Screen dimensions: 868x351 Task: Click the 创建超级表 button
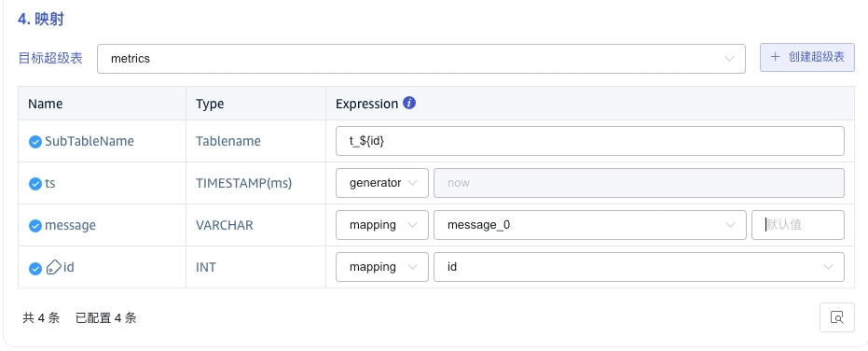click(807, 58)
